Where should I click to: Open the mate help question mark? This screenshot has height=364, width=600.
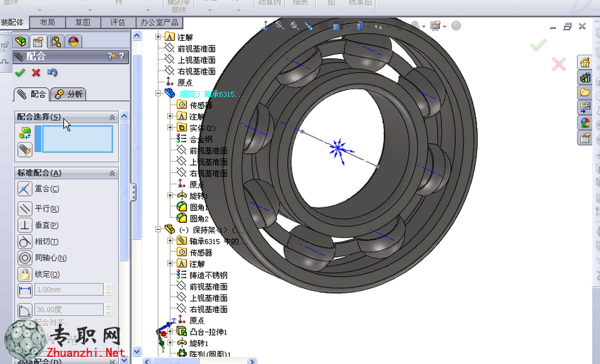tap(122, 57)
